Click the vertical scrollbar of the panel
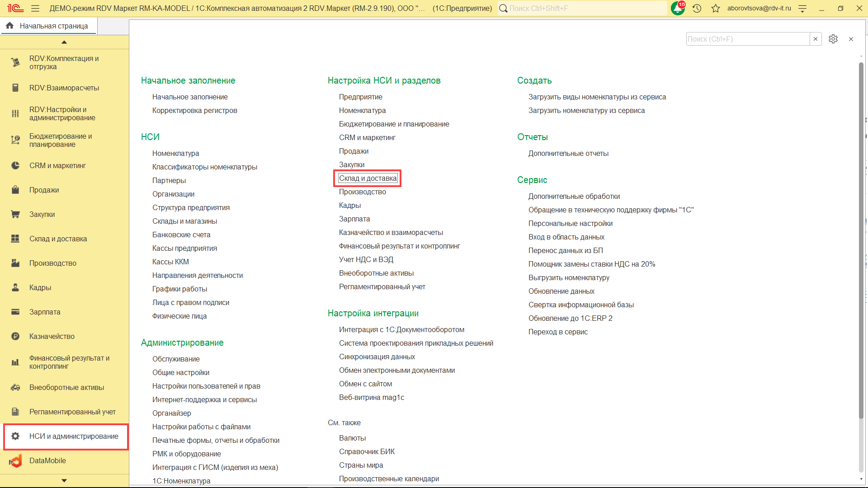 861,239
